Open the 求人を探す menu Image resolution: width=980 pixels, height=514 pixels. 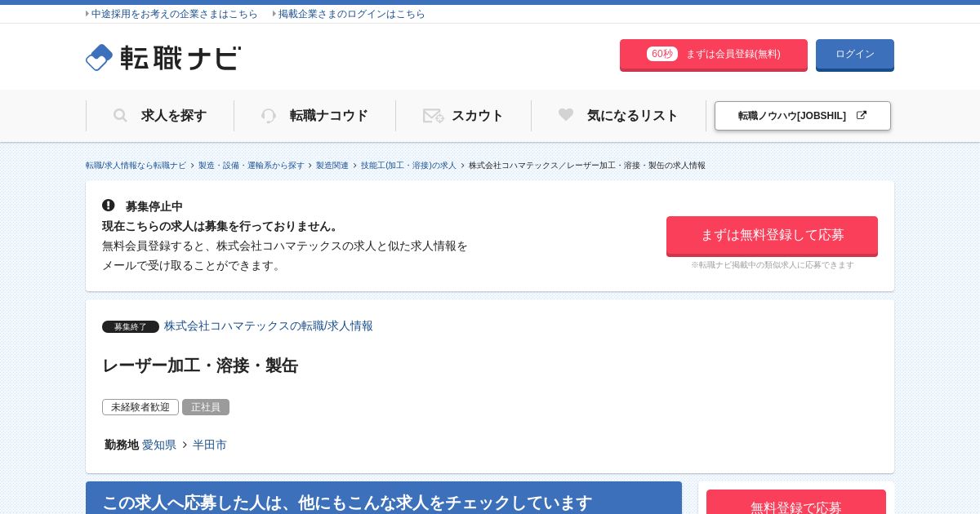(x=160, y=116)
